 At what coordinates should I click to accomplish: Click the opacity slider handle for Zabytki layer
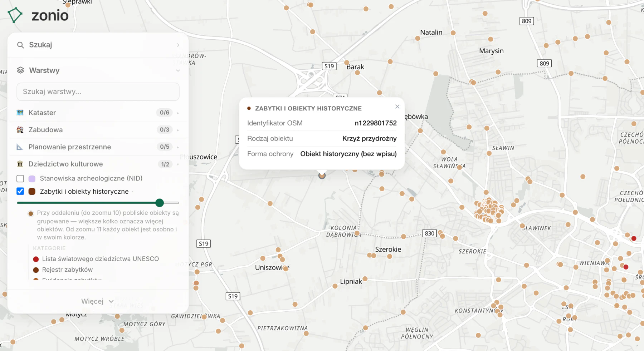[160, 203]
